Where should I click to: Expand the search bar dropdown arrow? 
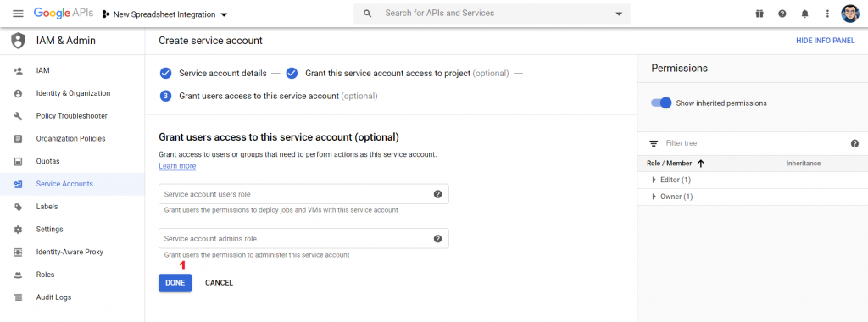click(x=619, y=14)
